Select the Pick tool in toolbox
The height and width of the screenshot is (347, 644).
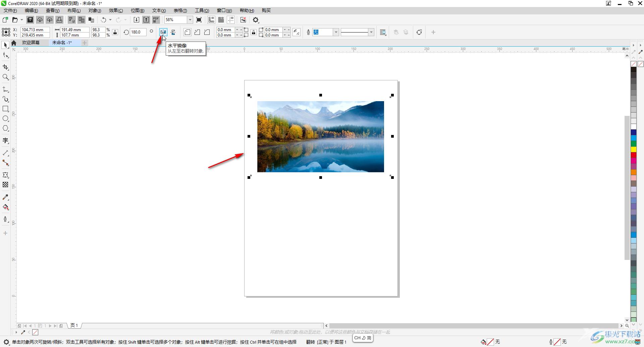[x=5, y=45]
